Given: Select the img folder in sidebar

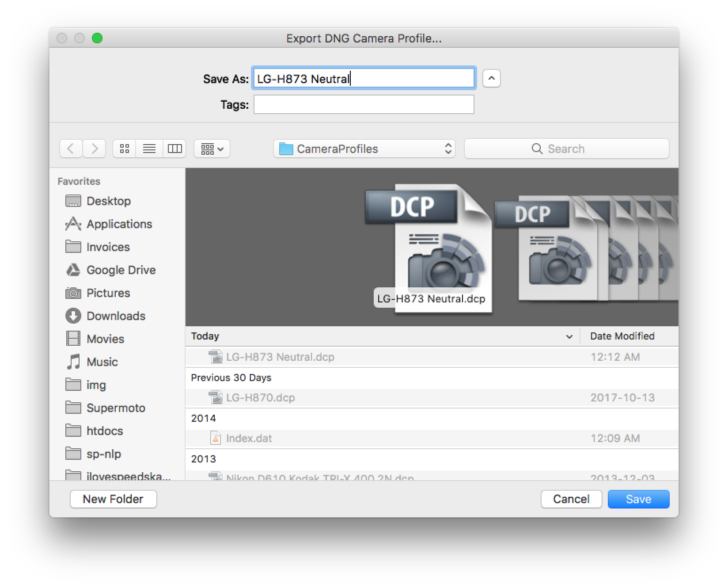Looking at the screenshot, I should [86, 385].
